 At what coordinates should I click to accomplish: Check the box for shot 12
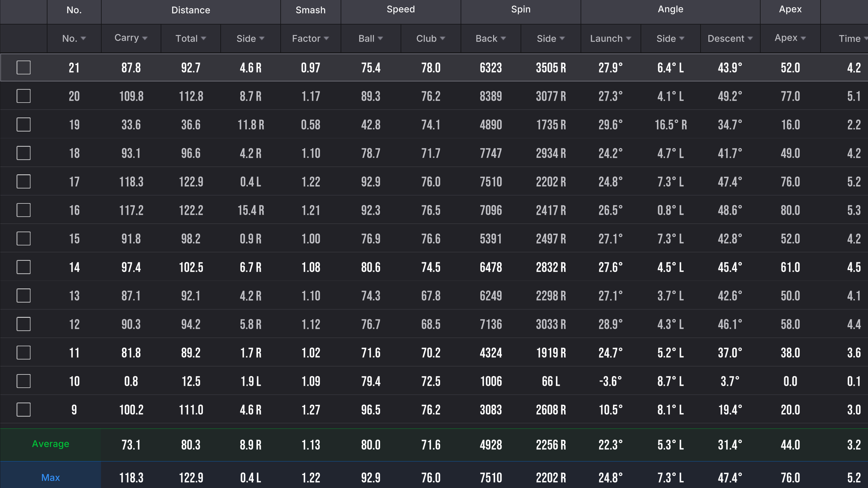point(23,324)
